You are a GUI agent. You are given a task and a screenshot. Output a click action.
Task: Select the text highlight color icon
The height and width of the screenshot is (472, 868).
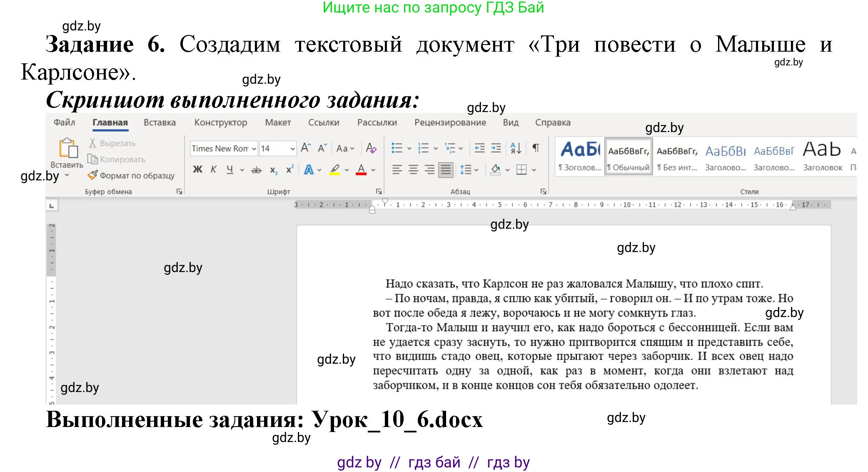pyautogui.click(x=334, y=169)
